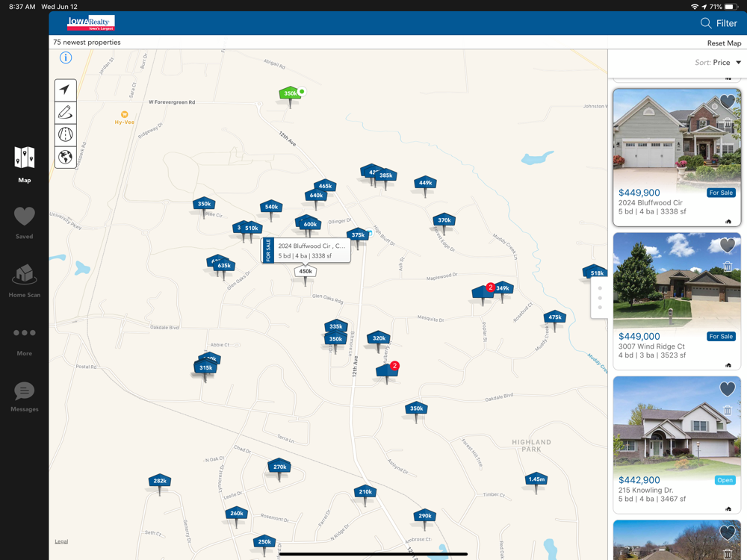Click the $449,900 price text
This screenshot has width=747, height=560.
point(639,193)
